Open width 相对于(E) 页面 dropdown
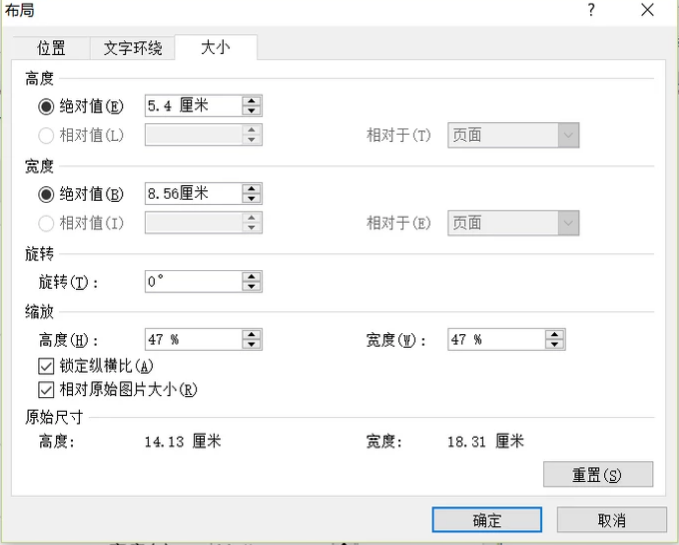Screen dimensions: 679x545 coord(514,223)
